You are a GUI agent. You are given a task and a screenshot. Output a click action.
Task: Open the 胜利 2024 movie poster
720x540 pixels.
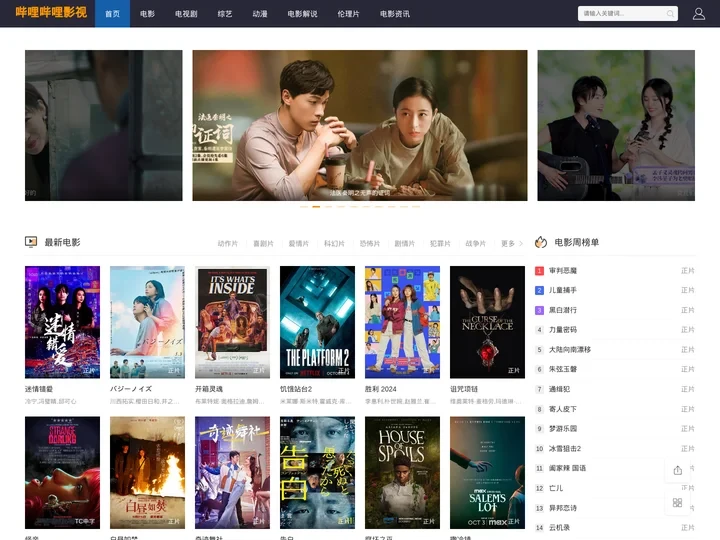[402, 322]
